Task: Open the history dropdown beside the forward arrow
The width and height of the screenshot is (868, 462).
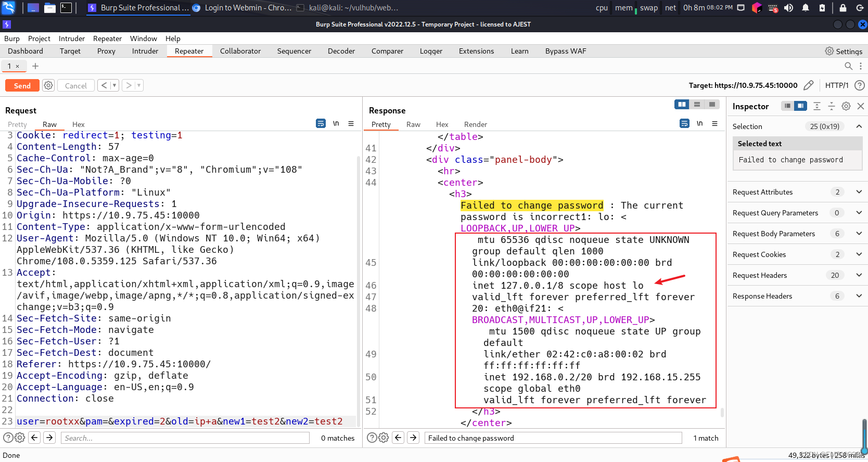Action: (139, 85)
